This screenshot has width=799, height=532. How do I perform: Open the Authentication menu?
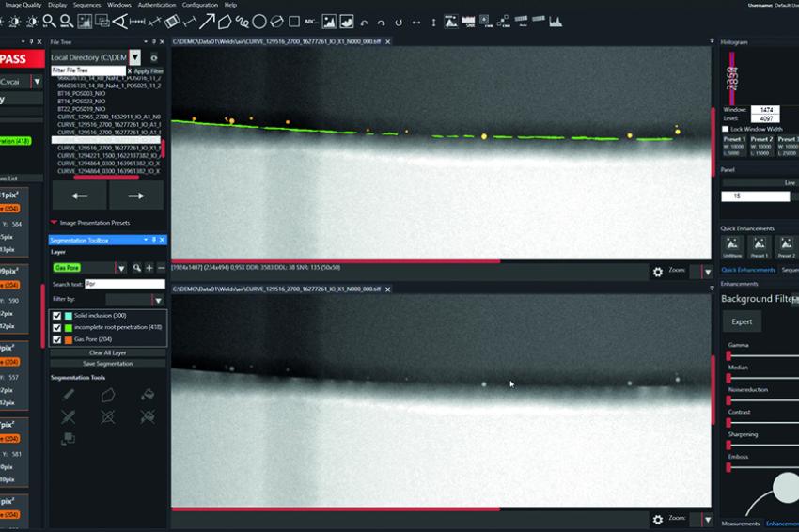(157, 5)
